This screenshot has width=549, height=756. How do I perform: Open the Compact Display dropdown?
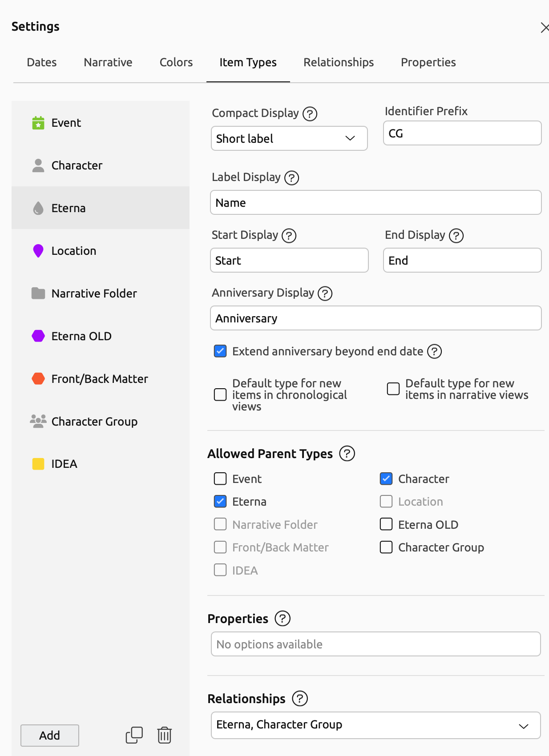tap(289, 139)
